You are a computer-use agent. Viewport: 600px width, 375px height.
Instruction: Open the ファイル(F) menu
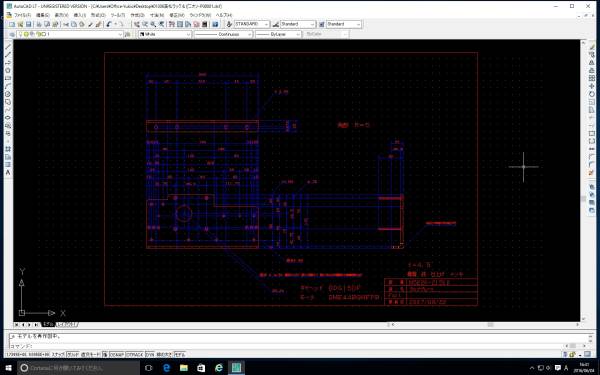(x=22, y=15)
